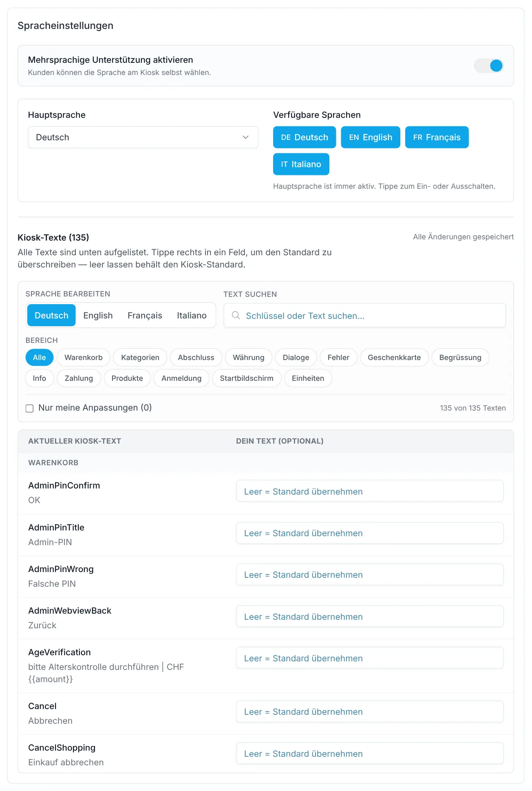The width and height of the screenshot is (532, 791).
Task: Filter texts by Produkte
Action: click(127, 378)
